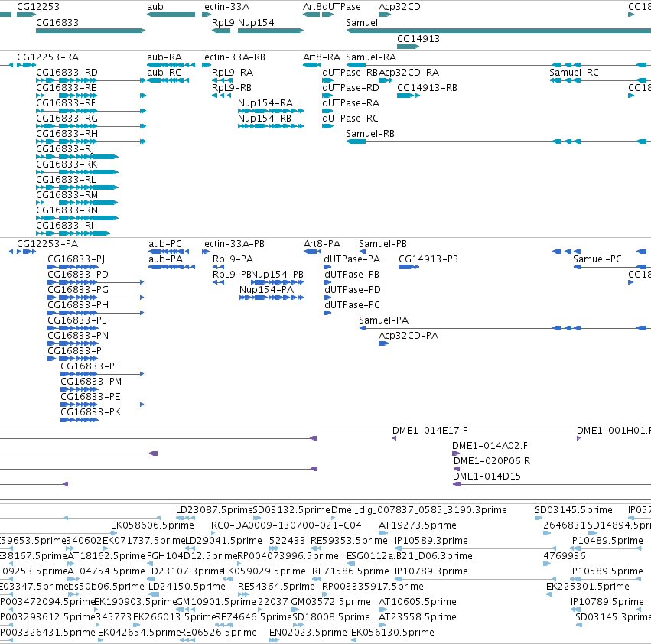Open the CG16833-PF protein label
Viewport: 651px width, 644px height.
[90, 366]
